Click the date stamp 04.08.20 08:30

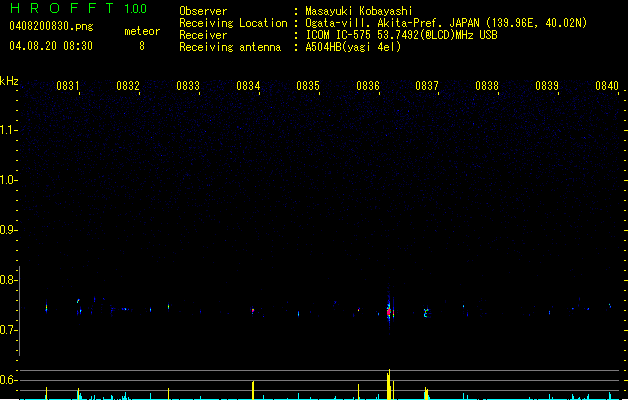pos(51,46)
